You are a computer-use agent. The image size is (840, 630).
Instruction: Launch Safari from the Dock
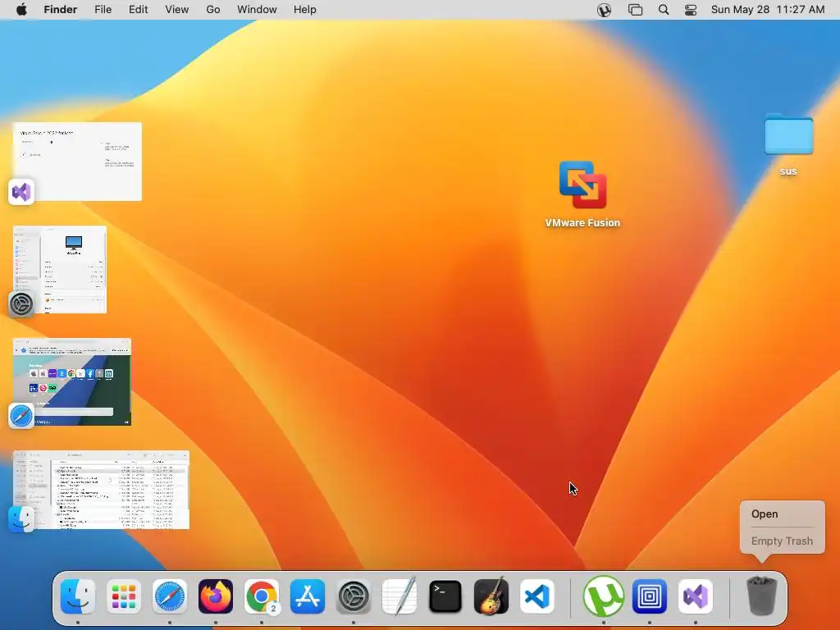click(x=170, y=596)
